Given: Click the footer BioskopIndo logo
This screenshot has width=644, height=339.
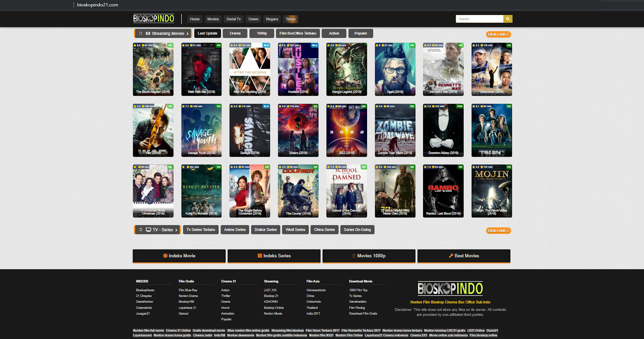Looking at the screenshot, I should click(x=450, y=288).
